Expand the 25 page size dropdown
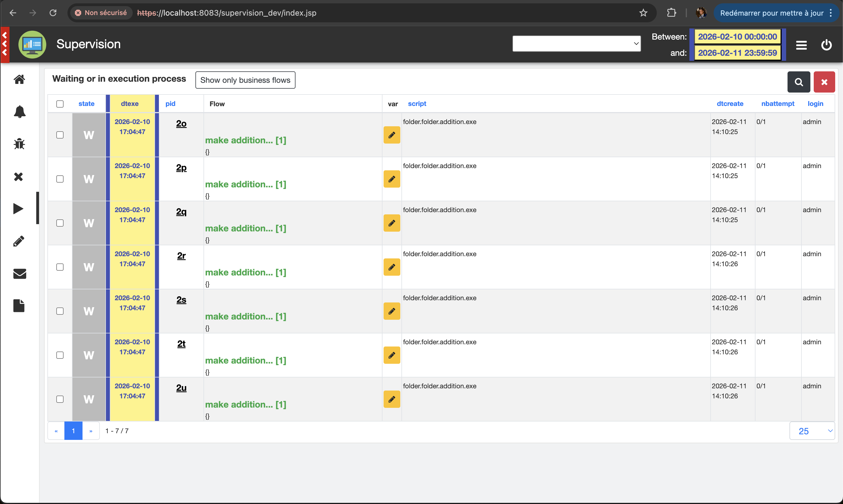The height and width of the screenshot is (504, 843). 812,431
